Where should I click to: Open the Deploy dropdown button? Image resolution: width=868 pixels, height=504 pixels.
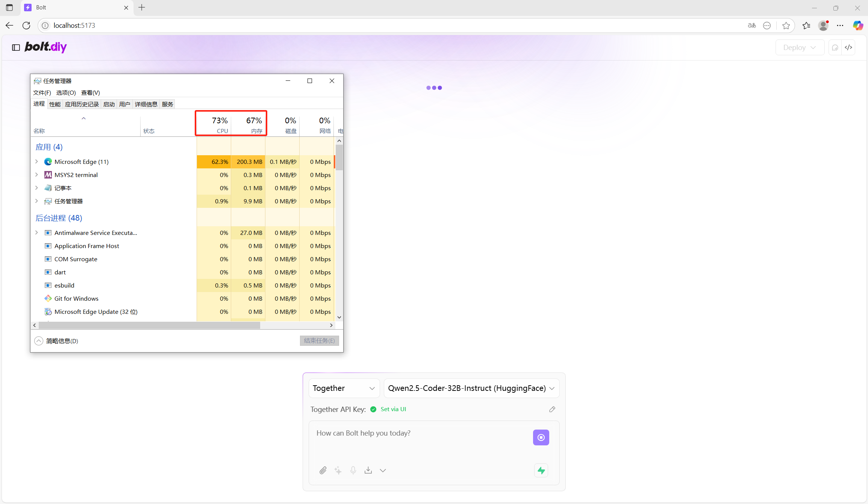(800, 47)
